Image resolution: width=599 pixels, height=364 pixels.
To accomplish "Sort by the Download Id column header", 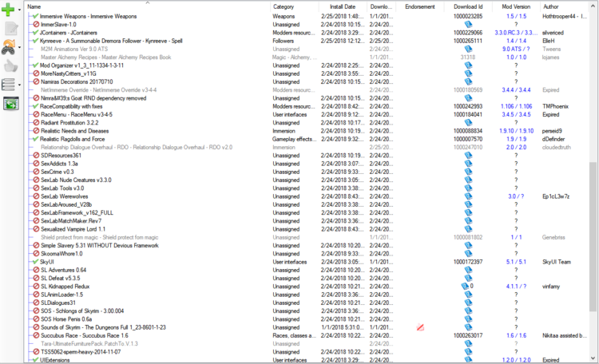I will 468,6.
